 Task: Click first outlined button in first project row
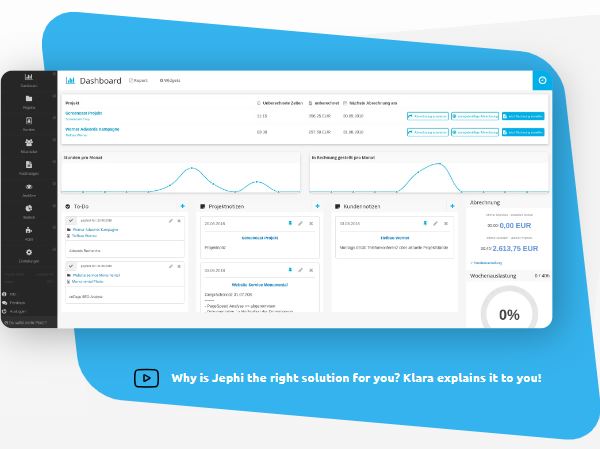click(x=427, y=116)
